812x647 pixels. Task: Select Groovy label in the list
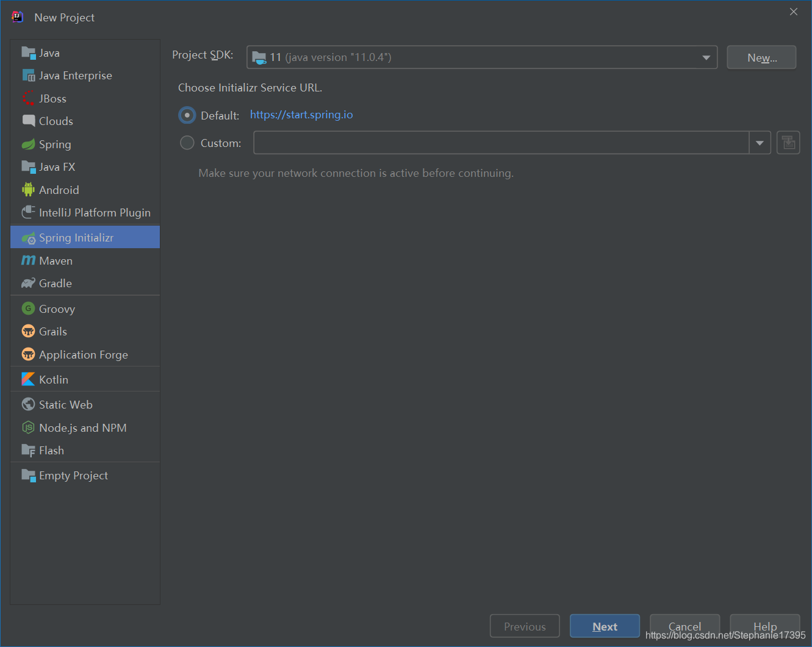(57, 309)
